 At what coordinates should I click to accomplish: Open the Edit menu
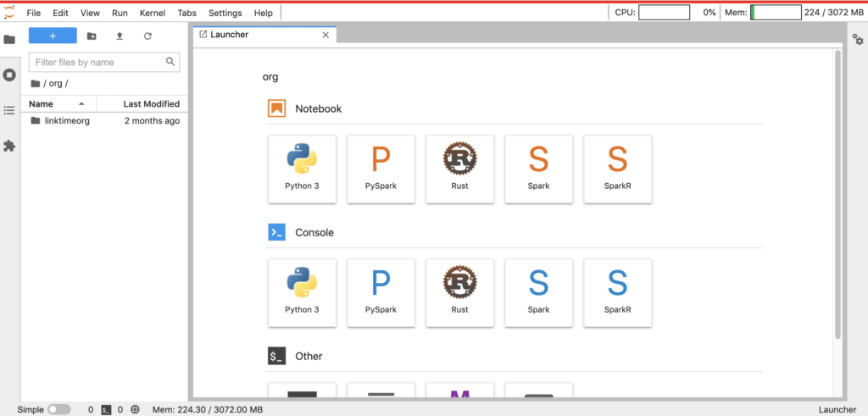pos(60,13)
